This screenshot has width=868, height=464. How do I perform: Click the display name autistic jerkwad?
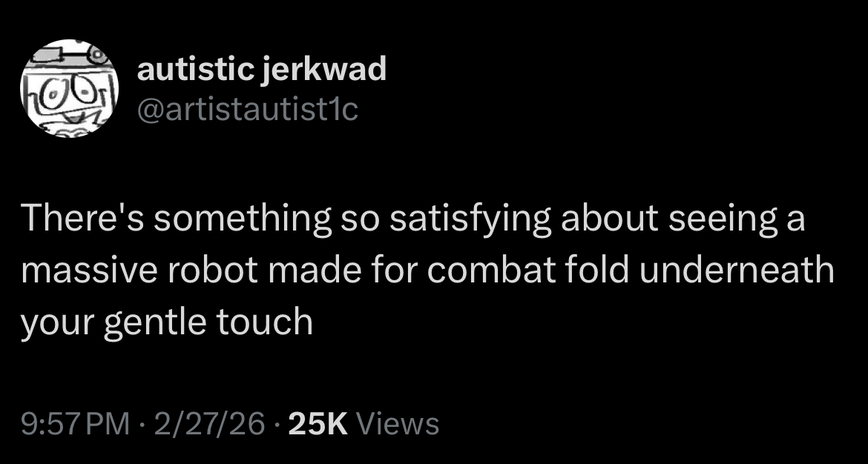coord(261,70)
